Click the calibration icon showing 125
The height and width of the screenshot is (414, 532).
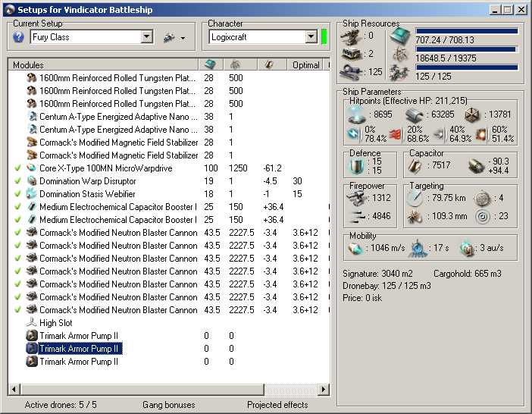point(351,72)
